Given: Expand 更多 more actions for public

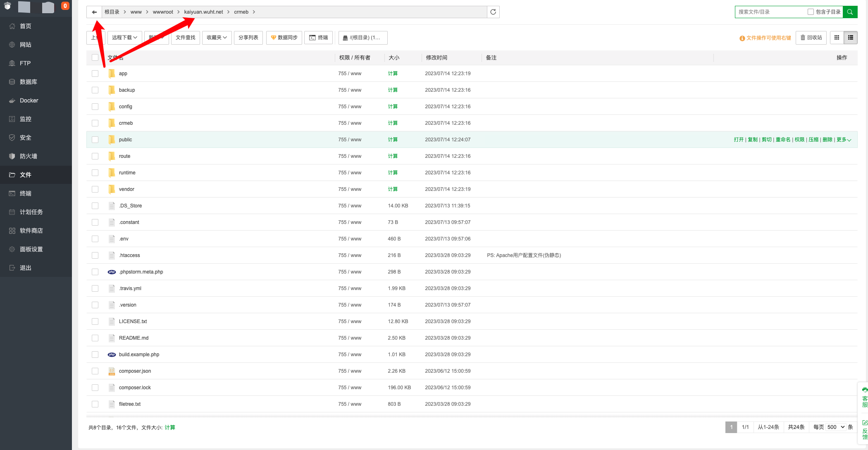Looking at the screenshot, I should (844, 140).
